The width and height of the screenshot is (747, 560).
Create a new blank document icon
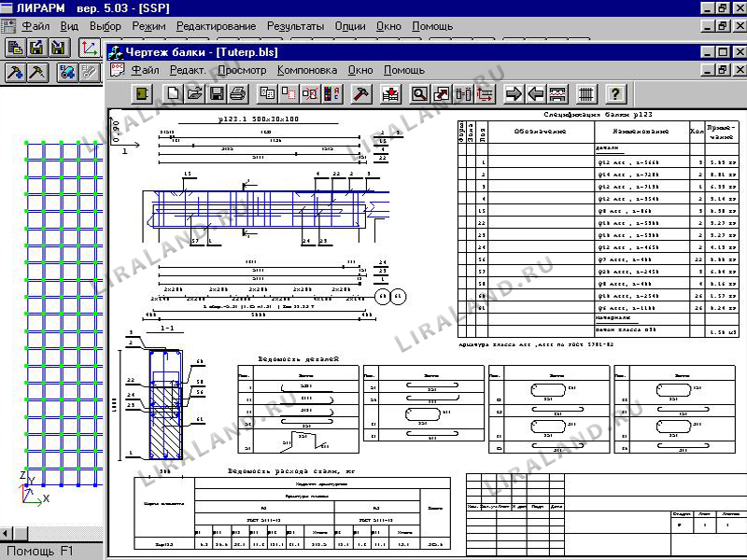pyautogui.click(x=174, y=93)
